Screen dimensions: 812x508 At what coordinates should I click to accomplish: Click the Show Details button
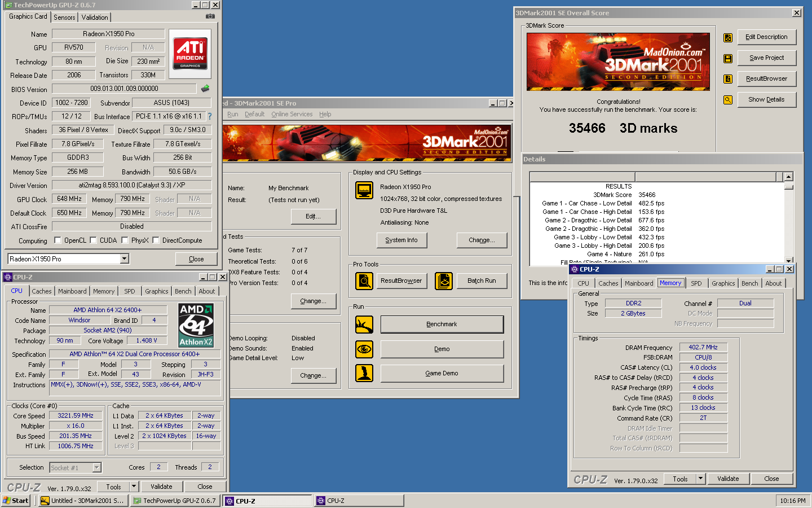(x=766, y=100)
